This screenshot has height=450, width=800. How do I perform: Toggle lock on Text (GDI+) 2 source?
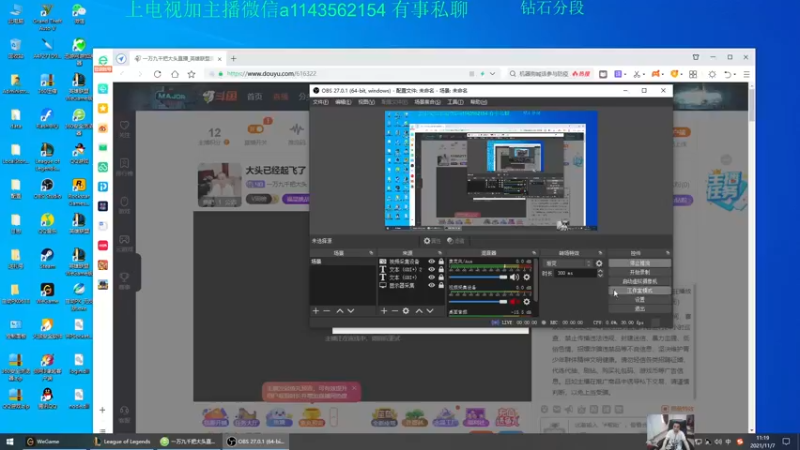tap(441, 269)
